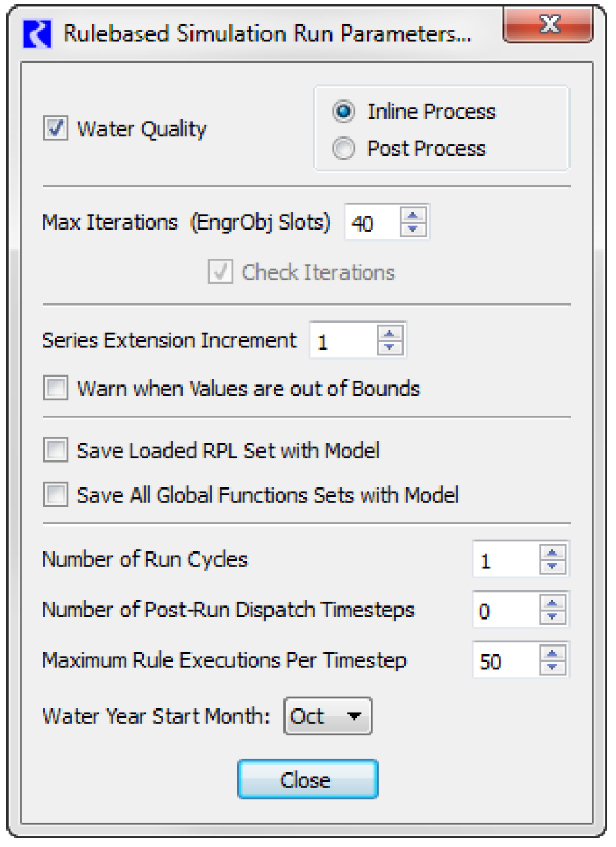Uncheck the Water Quality checkbox
Image resolution: width=616 pixels, height=847 pixels.
(x=55, y=129)
